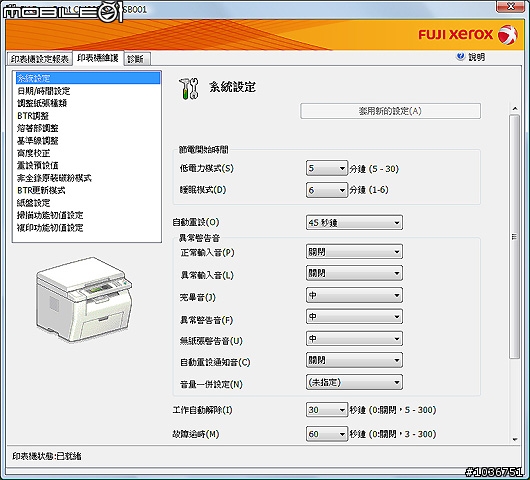Close the window with the X button
The width and height of the screenshot is (530, 480).
(511, 6)
